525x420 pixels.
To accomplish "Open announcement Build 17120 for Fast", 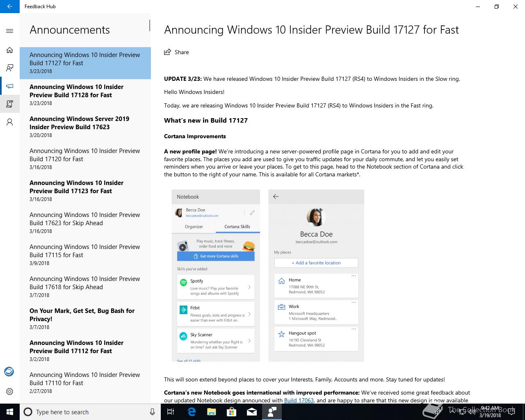I will point(85,159).
